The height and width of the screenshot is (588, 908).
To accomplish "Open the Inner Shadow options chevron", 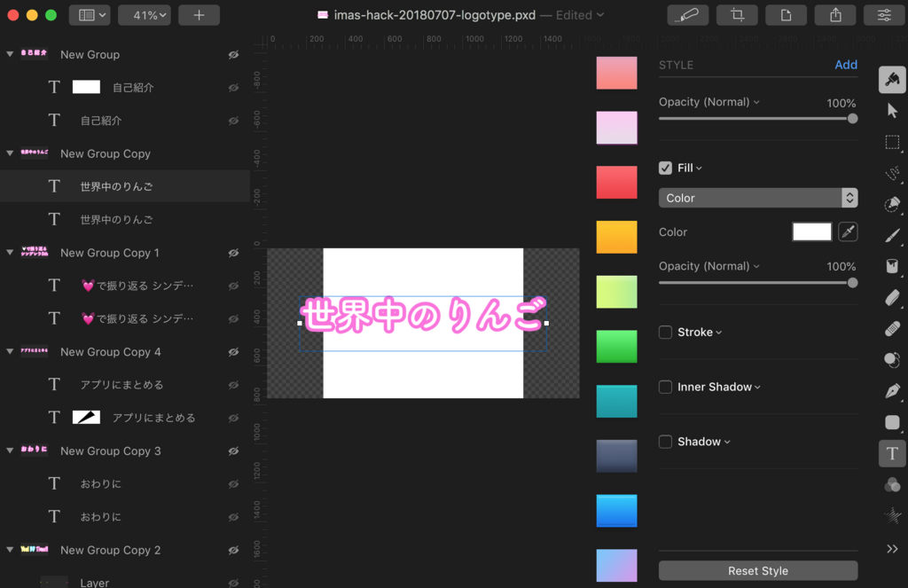I will click(x=757, y=387).
